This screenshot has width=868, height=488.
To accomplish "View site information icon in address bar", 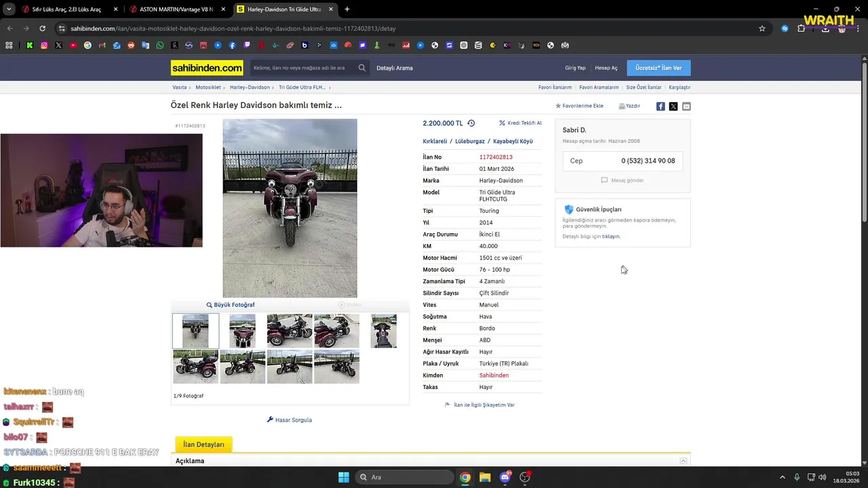I will [x=62, y=28].
